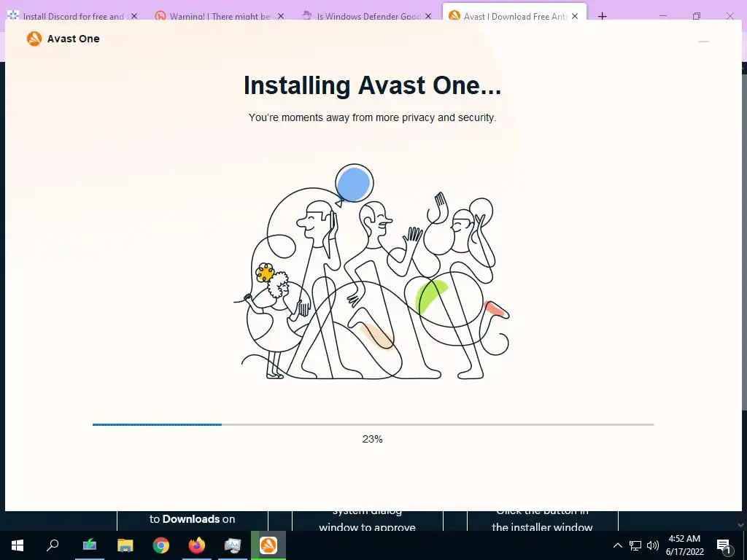Launch Google Chrome from the taskbar
Screen dimensions: 747x560
pos(161,545)
